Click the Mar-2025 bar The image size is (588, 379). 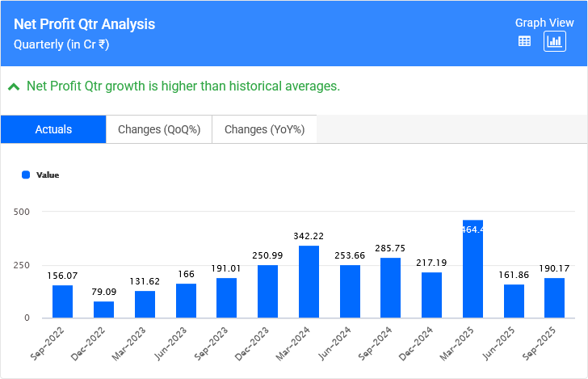coord(472,269)
